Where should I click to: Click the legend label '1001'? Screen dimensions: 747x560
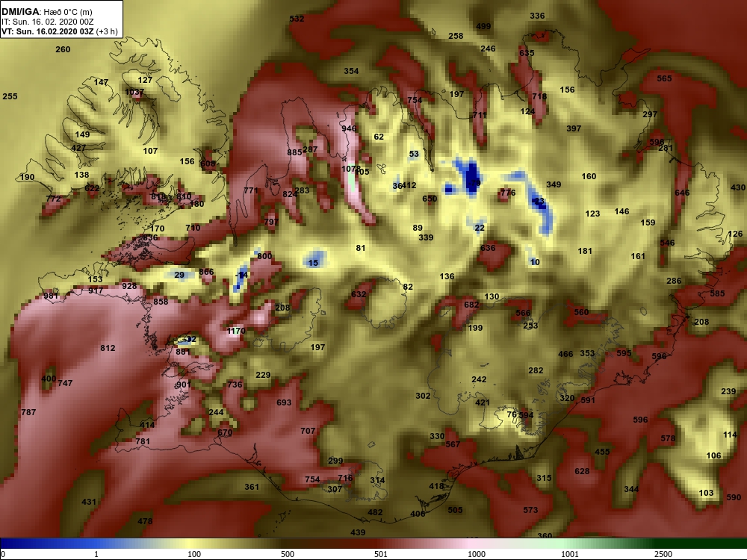click(x=570, y=554)
